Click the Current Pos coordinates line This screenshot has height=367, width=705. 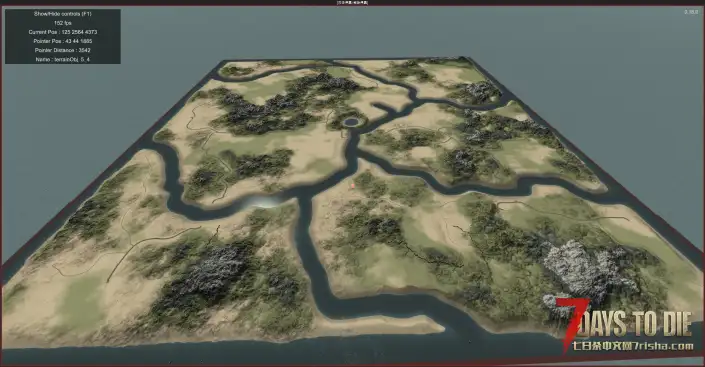pos(62,32)
